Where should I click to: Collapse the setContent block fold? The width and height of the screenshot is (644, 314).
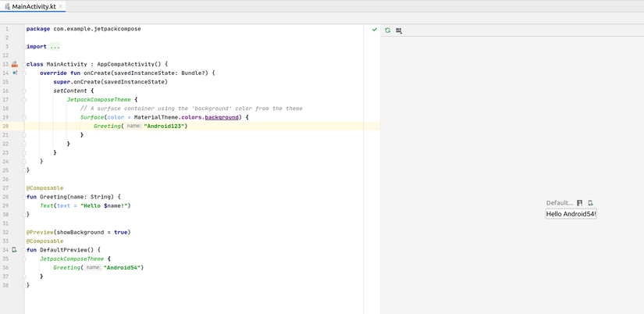point(24,91)
